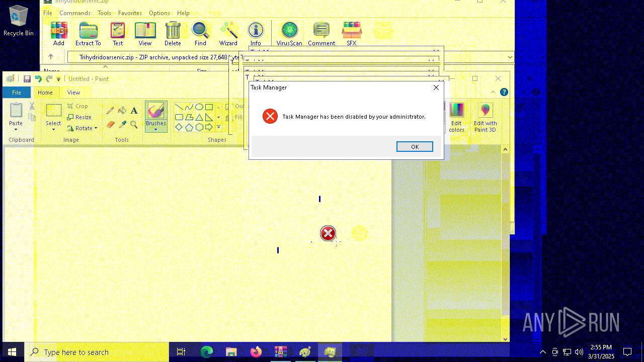
Task: Open Paint File tab
Action: pos(17,93)
